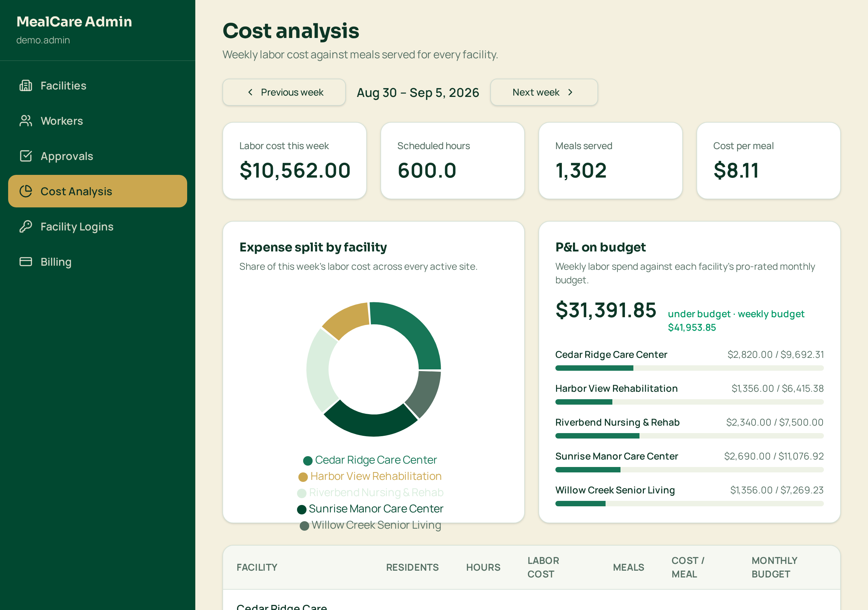Click the right chevron on Next week

(x=571, y=92)
